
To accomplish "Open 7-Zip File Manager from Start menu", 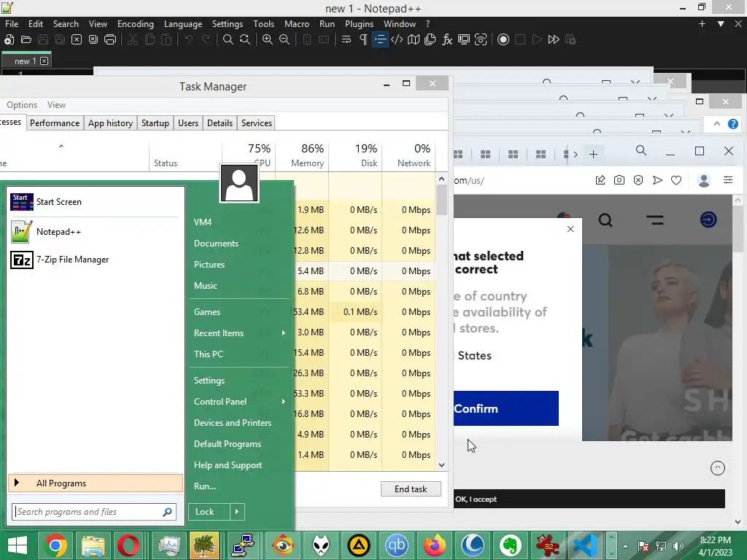I will pyautogui.click(x=96, y=260).
